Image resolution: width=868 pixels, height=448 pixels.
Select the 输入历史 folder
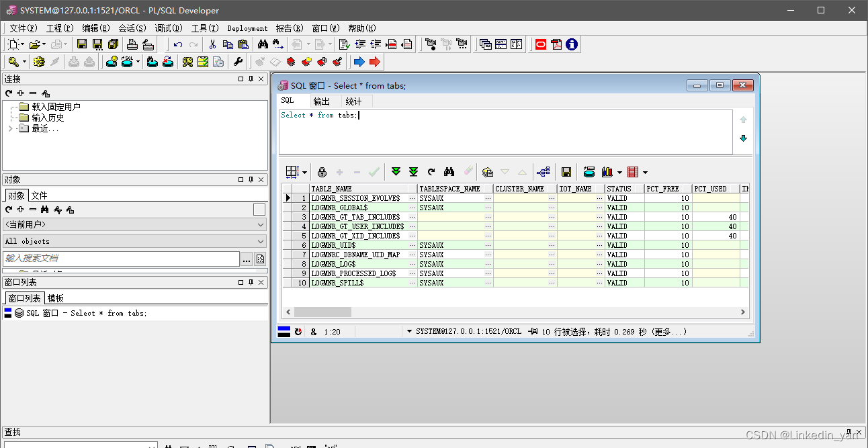click(x=42, y=118)
